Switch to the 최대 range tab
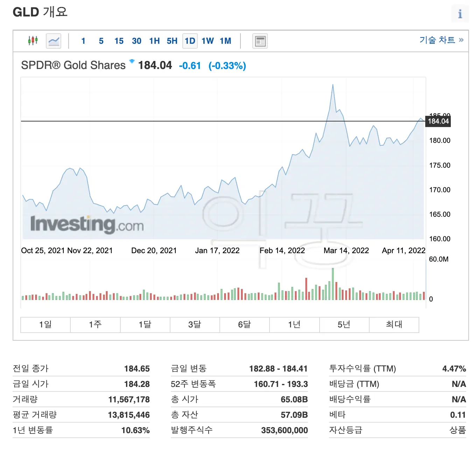This screenshot has height=451, width=476. pos(394,325)
